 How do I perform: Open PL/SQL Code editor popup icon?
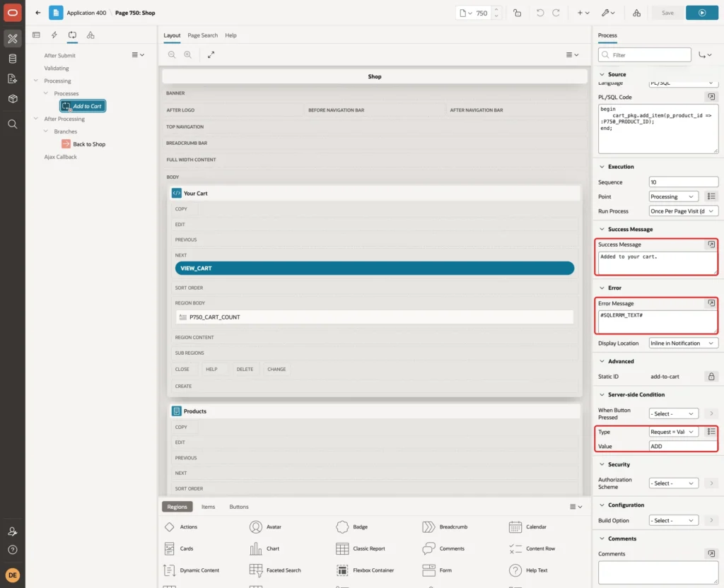[x=711, y=97]
